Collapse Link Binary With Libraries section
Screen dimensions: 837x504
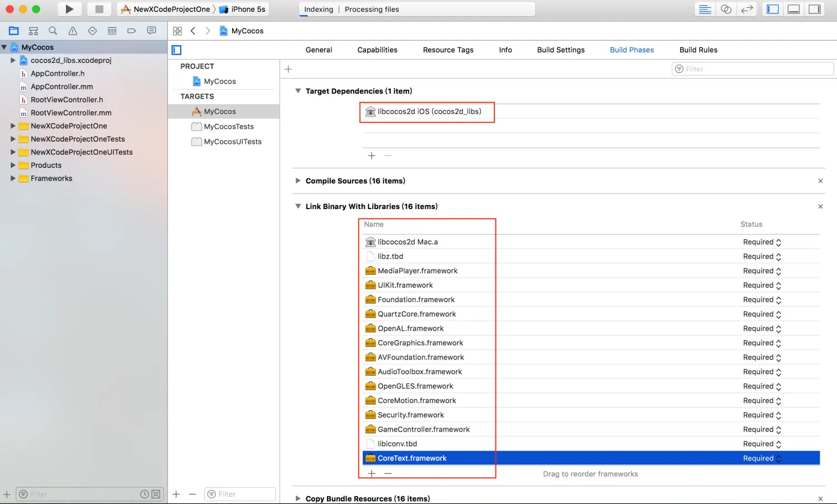(x=298, y=206)
